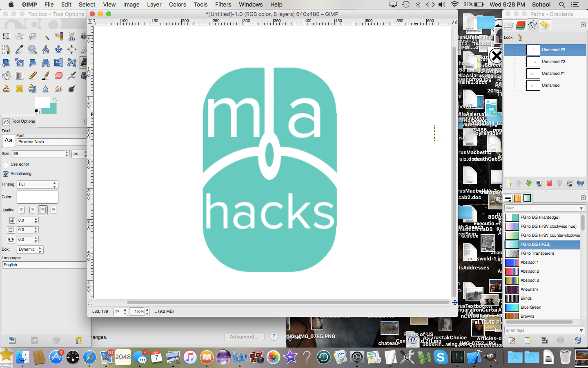Viewport: 588px width, 368px height.
Task: Open the Filters menu
Action: (x=223, y=4)
